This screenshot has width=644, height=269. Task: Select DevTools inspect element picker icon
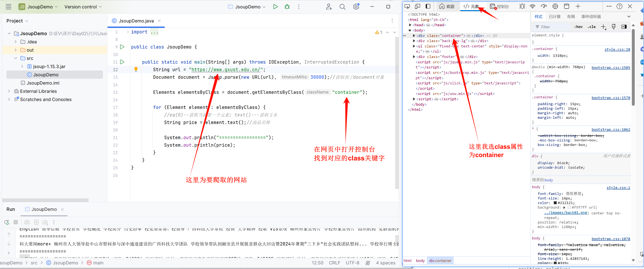point(407,6)
